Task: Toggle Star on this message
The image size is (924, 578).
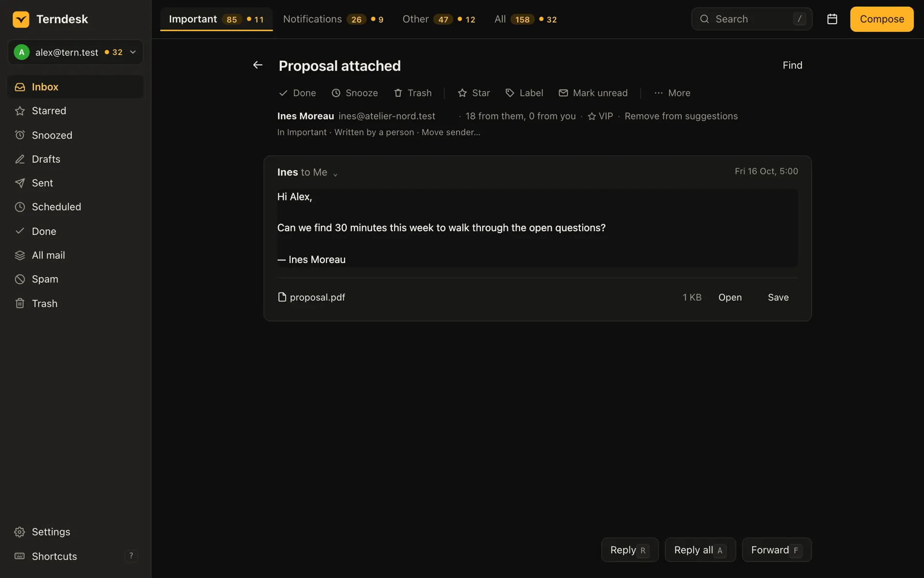Action: [x=474, y=93]
